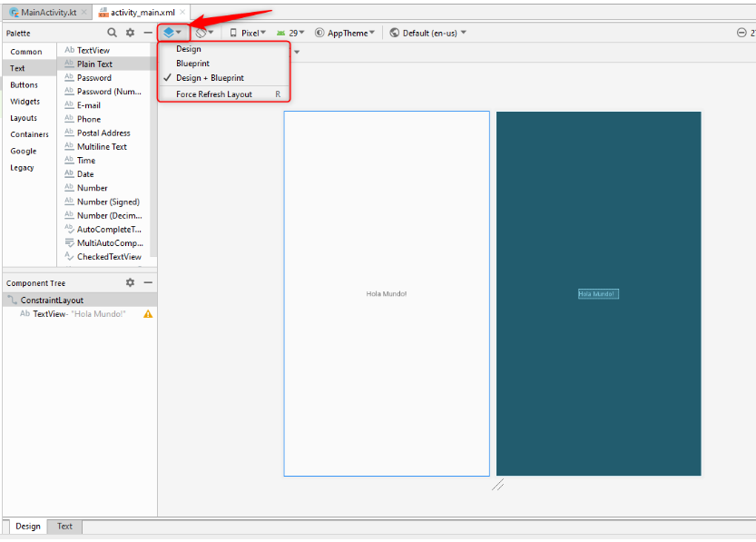Click the TextView warning icon
Image resolution: width=756 pixels, height=542 pixels.
pos(148,314)
